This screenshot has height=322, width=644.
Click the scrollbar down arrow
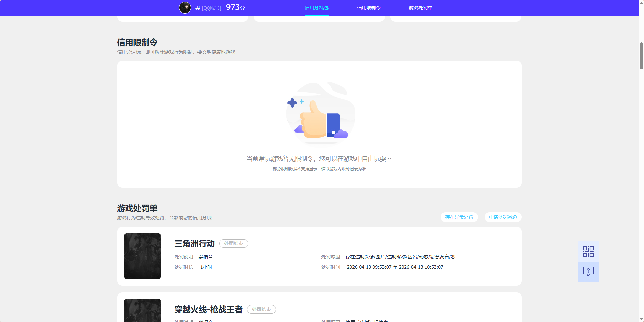click(x=641, y=319)
